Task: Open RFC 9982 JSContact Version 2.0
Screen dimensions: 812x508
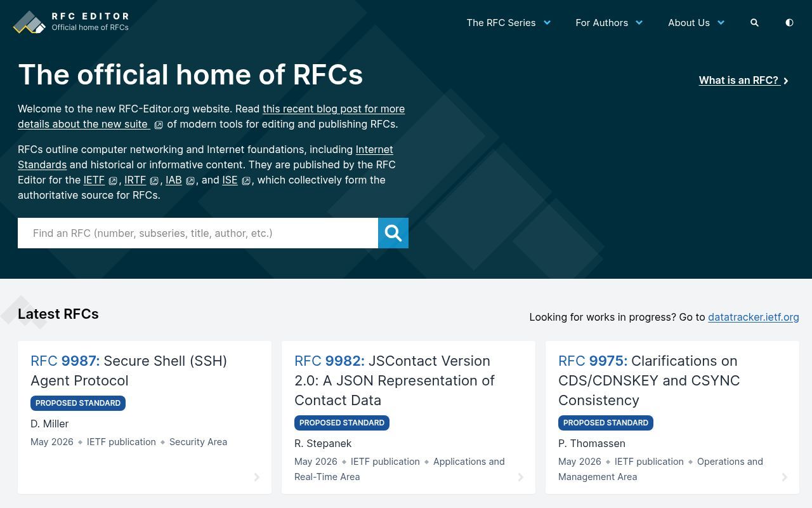Action: 395,380
